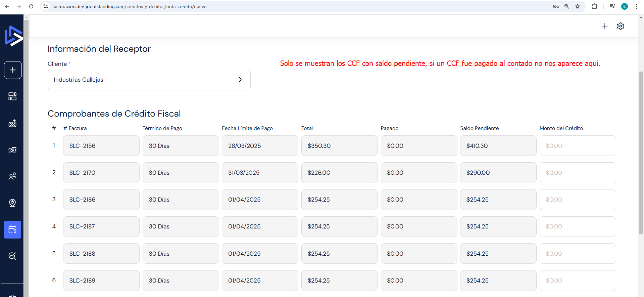This screenshot has height=297, width=644.
Task: Click the sidebar vertical scrollbar
Action: pos(26,158)
